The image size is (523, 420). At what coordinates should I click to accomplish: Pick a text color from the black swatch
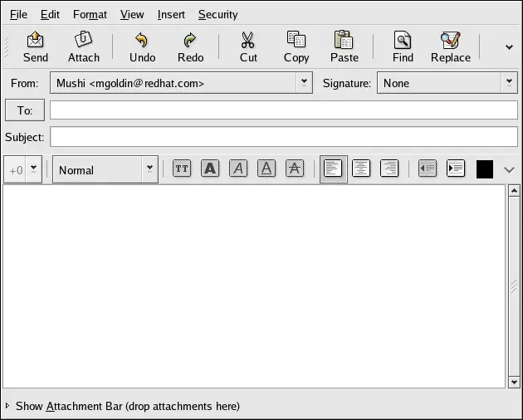(x=484, y=169)
